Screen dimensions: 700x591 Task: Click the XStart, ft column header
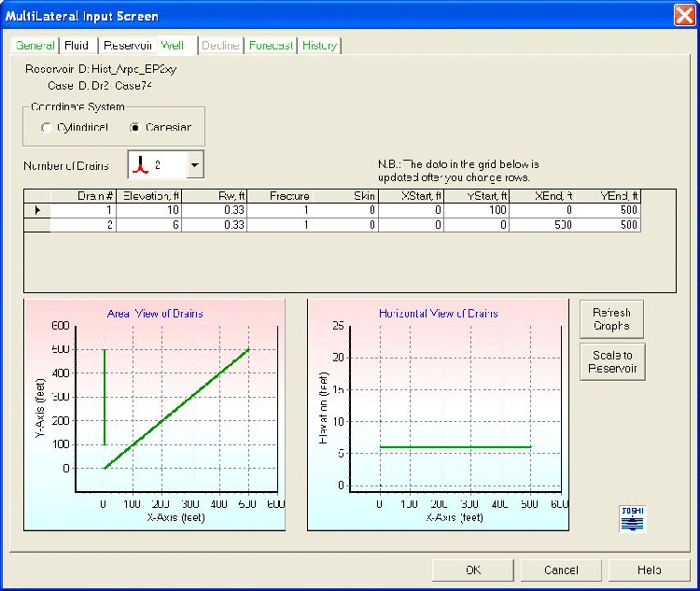tap(412, 196)
